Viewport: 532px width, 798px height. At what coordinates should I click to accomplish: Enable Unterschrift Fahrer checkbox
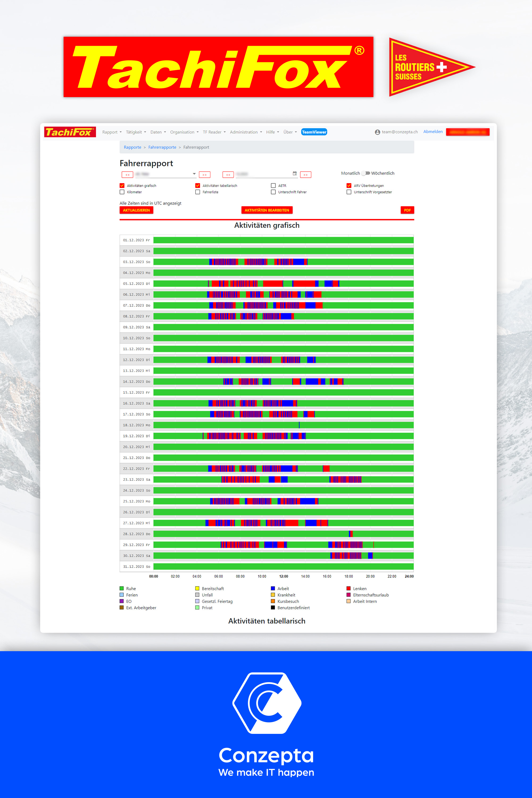(x=273, y=192)
